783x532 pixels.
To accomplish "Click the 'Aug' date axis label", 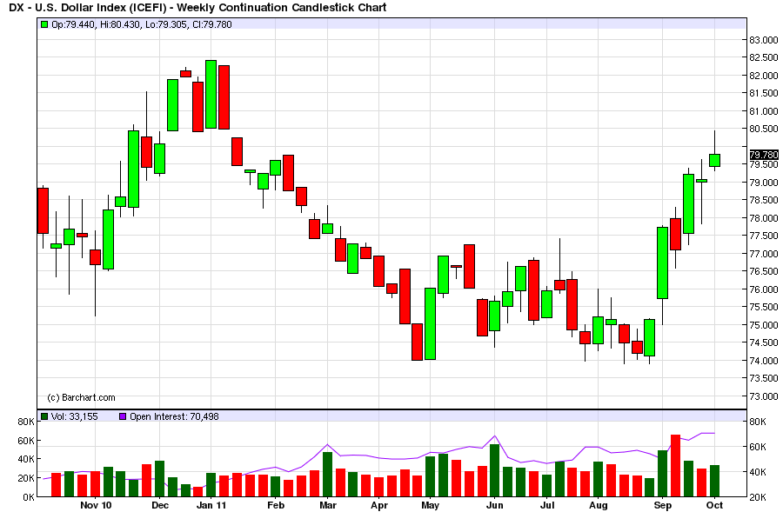I will tap(599, 505).
